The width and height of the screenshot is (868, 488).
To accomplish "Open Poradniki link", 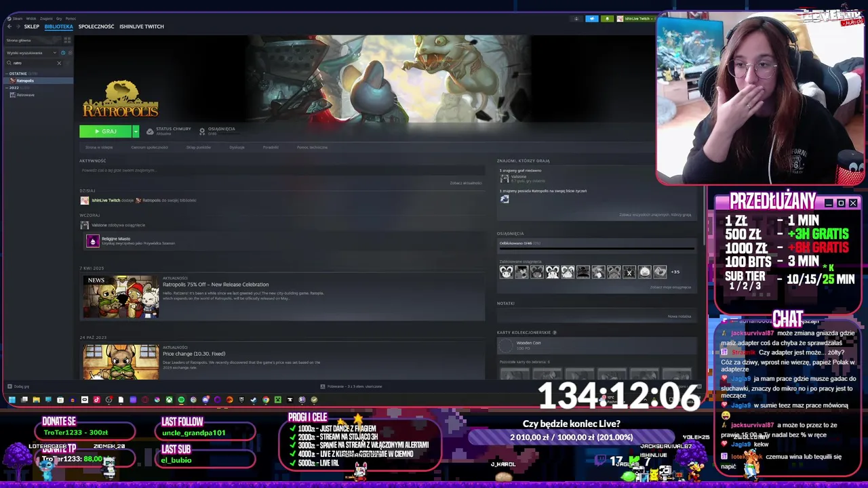I will 271,147.
